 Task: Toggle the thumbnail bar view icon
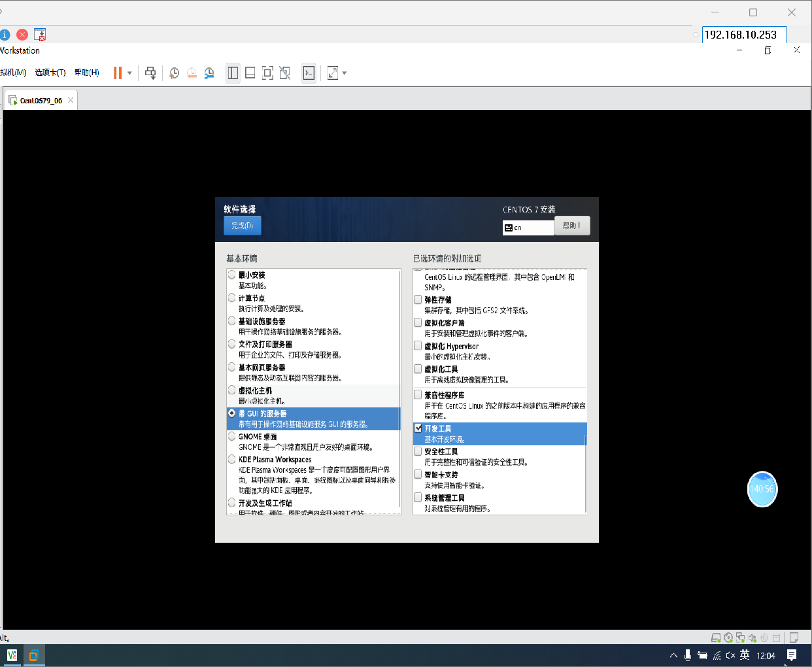250,73
